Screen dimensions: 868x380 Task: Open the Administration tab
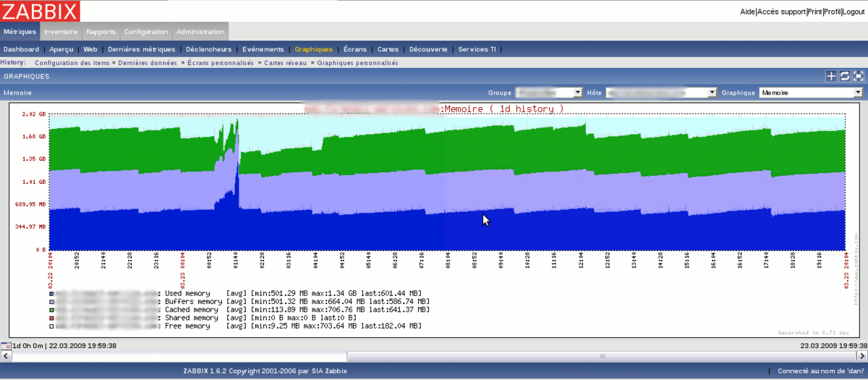tap(200, 32)
